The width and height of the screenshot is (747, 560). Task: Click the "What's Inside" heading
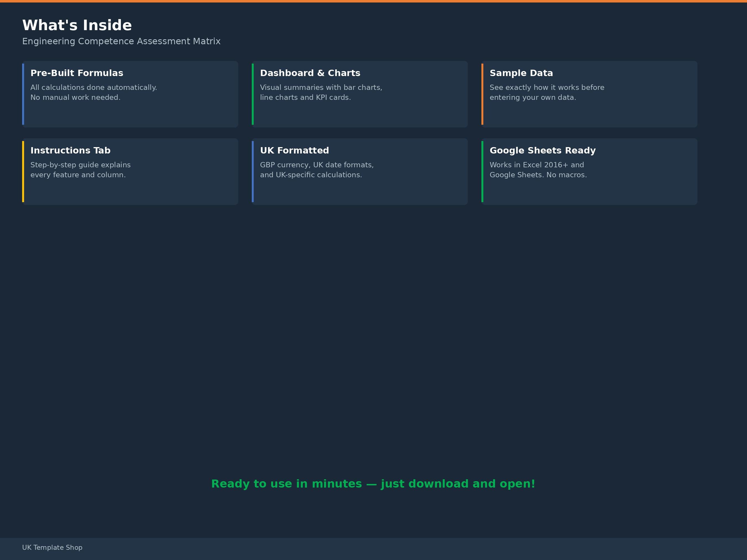click(77, 25)
